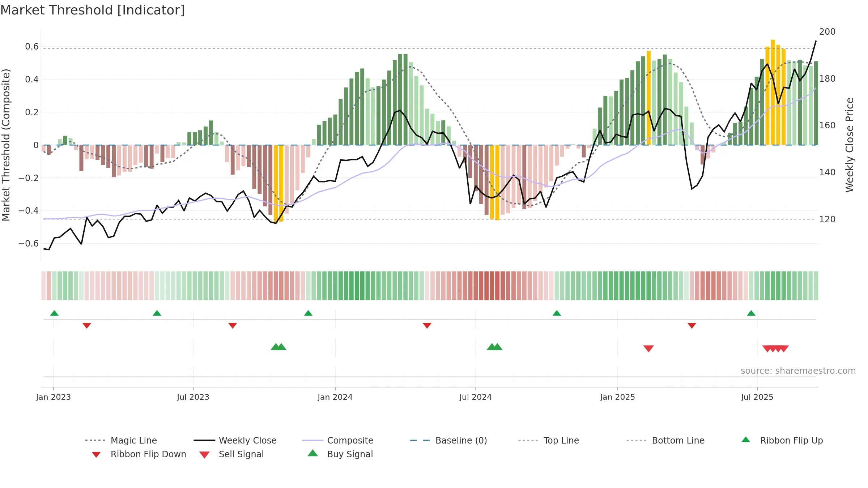Viewport: 868px width, 488px height.
Task: Click the ribbon flip up marker in late Jun 2025
Action: coord(751,313)
